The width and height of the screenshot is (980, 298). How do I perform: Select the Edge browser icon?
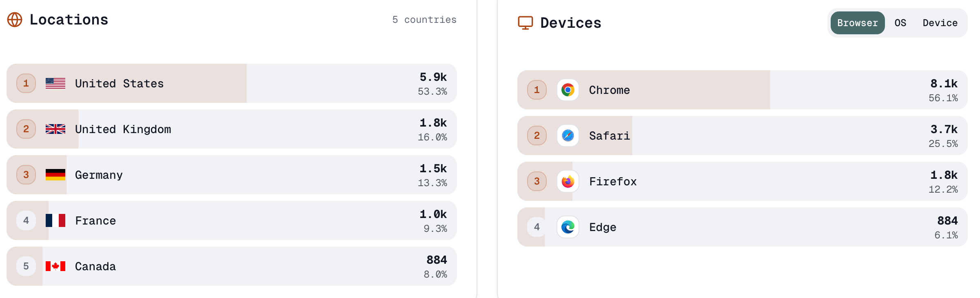pos(569,227)
